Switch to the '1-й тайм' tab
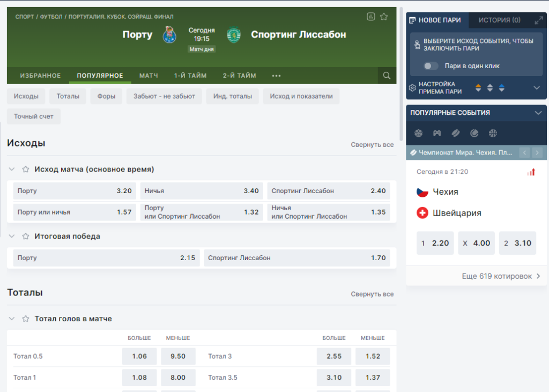This screenshot has width=549, height=392. pos(190,76)
